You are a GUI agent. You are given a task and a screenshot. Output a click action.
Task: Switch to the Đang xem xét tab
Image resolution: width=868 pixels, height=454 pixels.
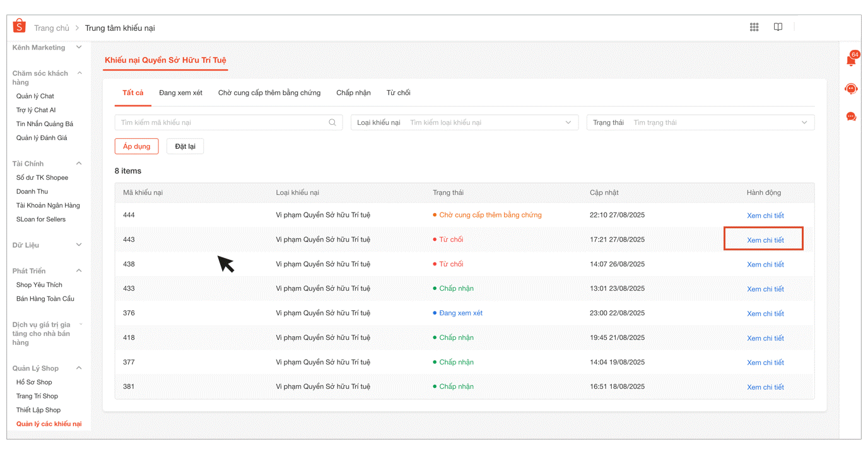point(180,93)
